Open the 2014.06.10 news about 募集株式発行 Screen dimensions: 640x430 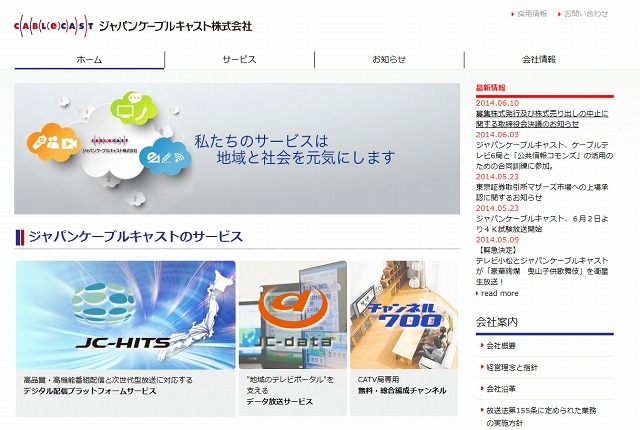tap(542, 119)
